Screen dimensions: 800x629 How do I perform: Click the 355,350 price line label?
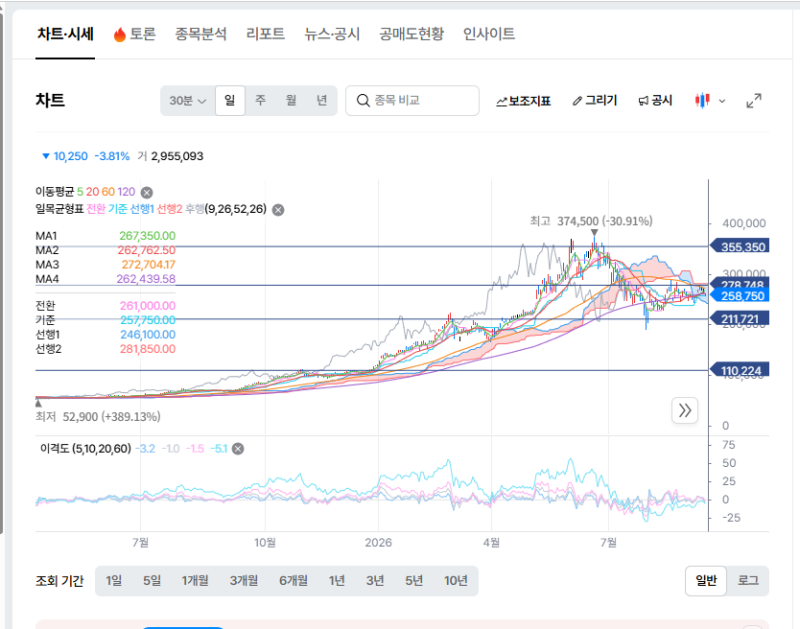pos(740,247)
